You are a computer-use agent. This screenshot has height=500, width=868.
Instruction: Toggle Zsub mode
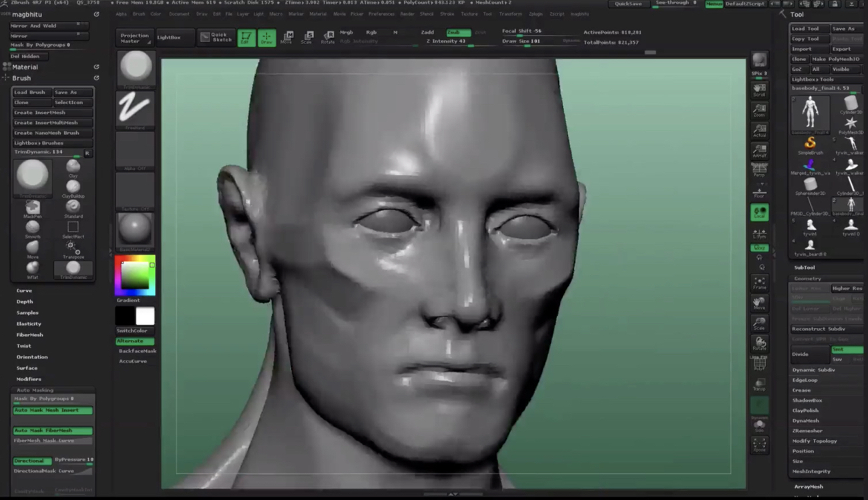pos(458,32)
